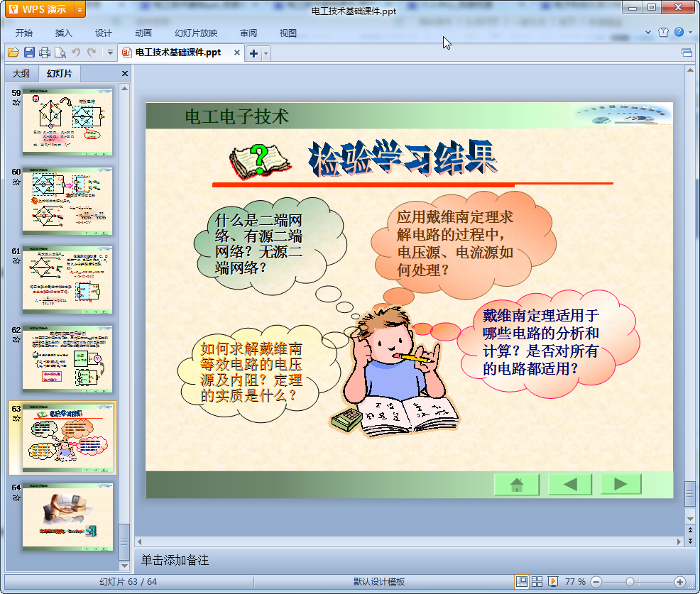Viewport: 700px width, 594px height.
Task: Open the 设计 ribbon tab
Action: click(103, 33)
